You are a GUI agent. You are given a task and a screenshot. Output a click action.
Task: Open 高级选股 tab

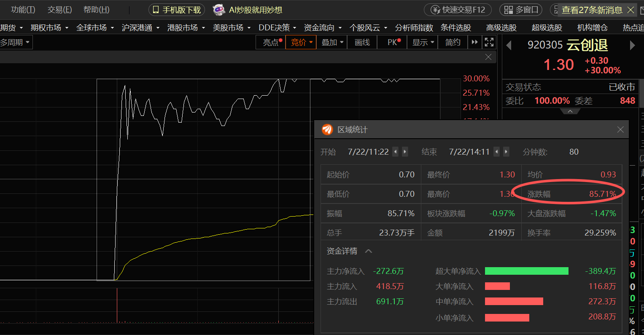[x=501, y=28]
